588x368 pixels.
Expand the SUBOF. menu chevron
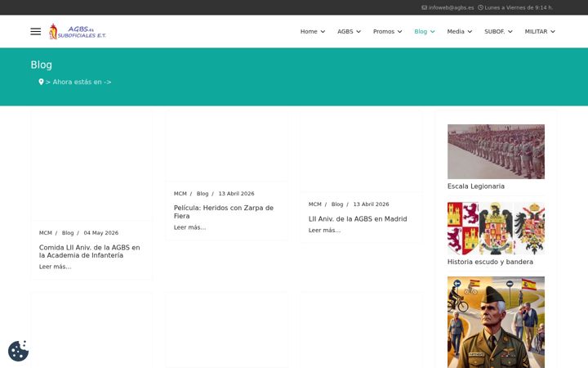point(510,32)
